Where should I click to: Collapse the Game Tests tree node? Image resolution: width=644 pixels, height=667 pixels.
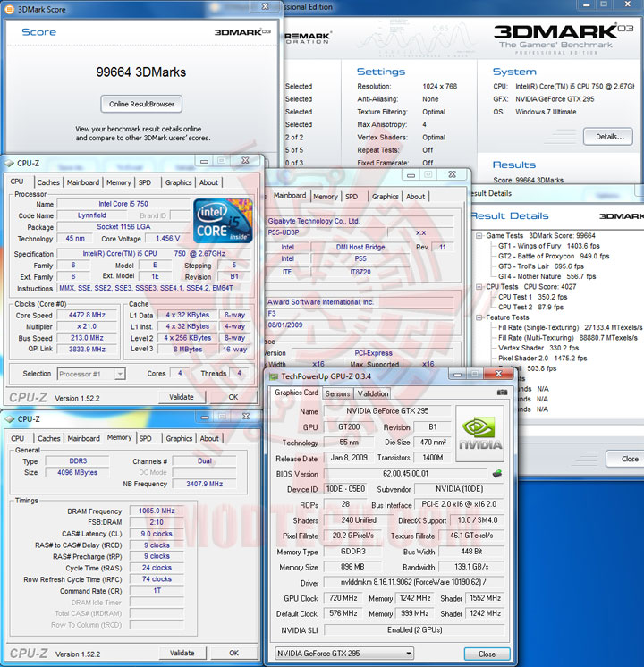(479, 236)
